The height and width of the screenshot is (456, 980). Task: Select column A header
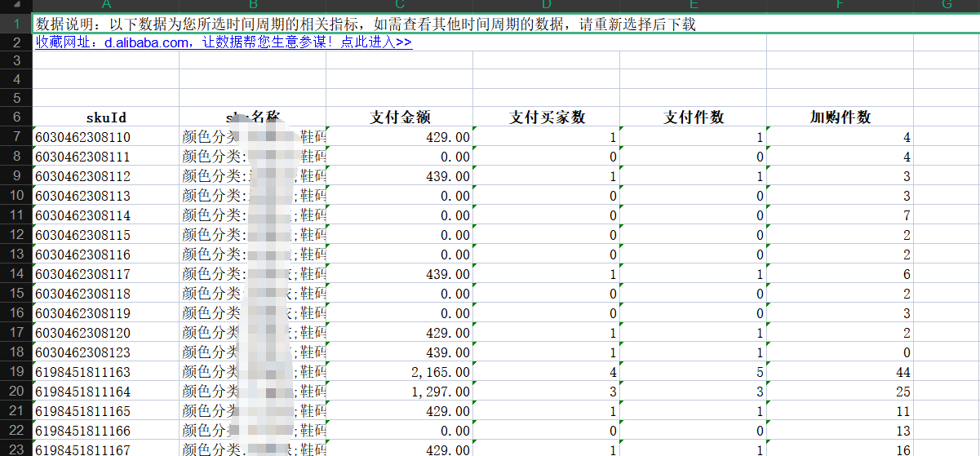(x=105, y=5)
